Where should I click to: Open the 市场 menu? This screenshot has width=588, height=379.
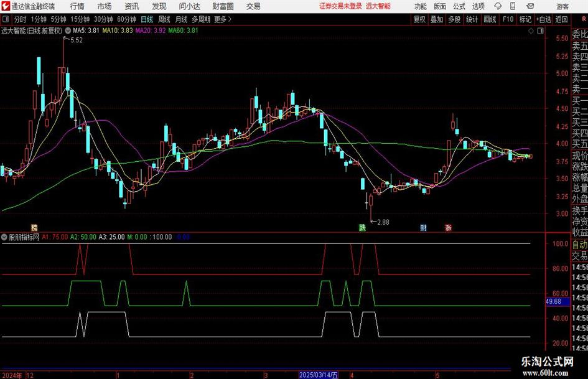tap(105, 6)
